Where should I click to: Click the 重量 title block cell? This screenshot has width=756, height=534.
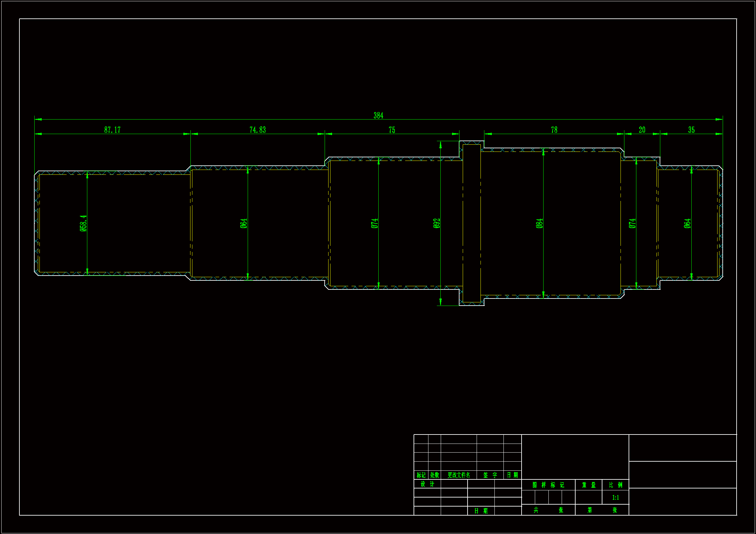pos(589,485)
